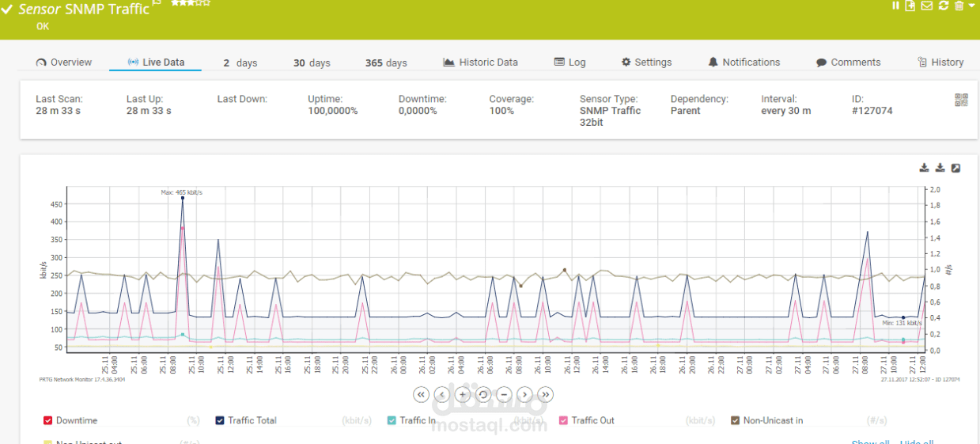The width and height of the screenshot is (980, 444).
Task: Open the Settings tab
Action: click(646, 63)
